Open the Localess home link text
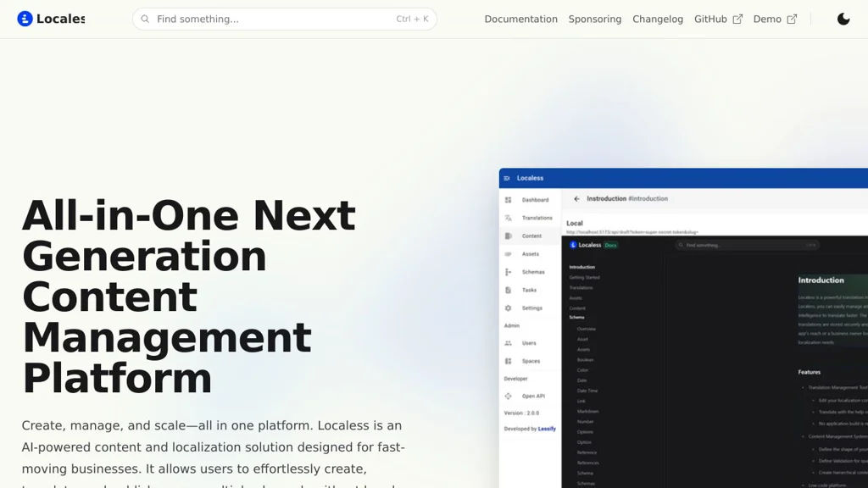This screenshot has height=488, width=868. (x=60, y=19)
